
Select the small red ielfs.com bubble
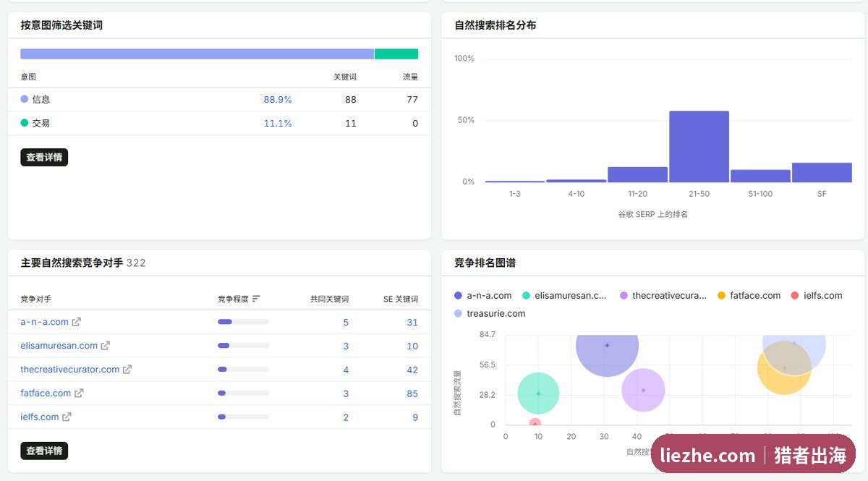535,423
